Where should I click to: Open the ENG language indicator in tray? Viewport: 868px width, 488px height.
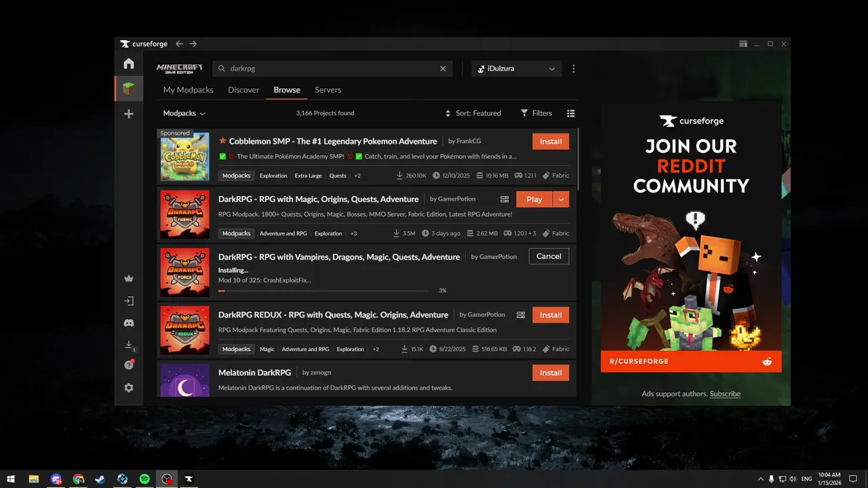807,479
